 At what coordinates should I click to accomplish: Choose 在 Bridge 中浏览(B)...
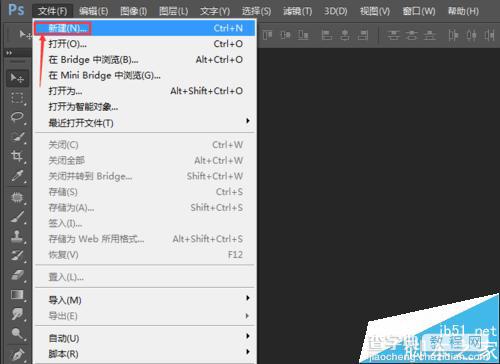[145, 59]
